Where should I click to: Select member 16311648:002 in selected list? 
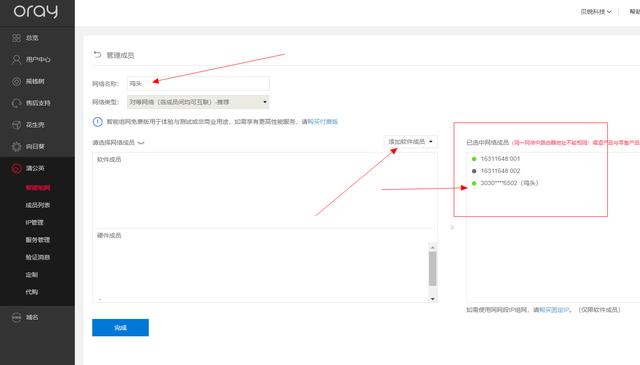tap(500, 171)
